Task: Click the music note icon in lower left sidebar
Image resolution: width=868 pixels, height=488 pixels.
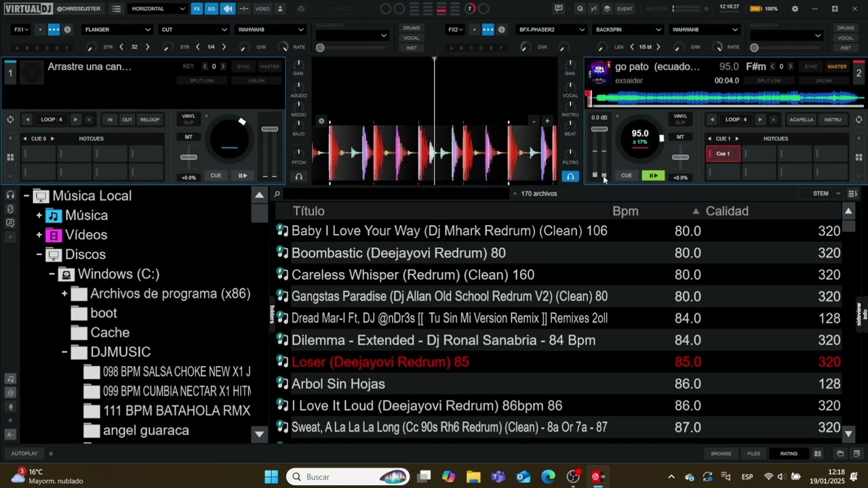Action: coord(10,379)
